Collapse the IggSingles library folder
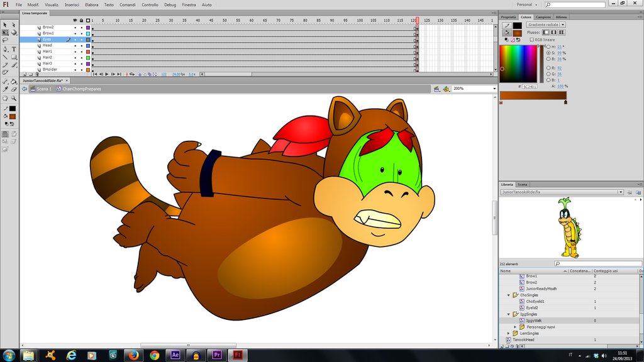 (x=508, y=314)
